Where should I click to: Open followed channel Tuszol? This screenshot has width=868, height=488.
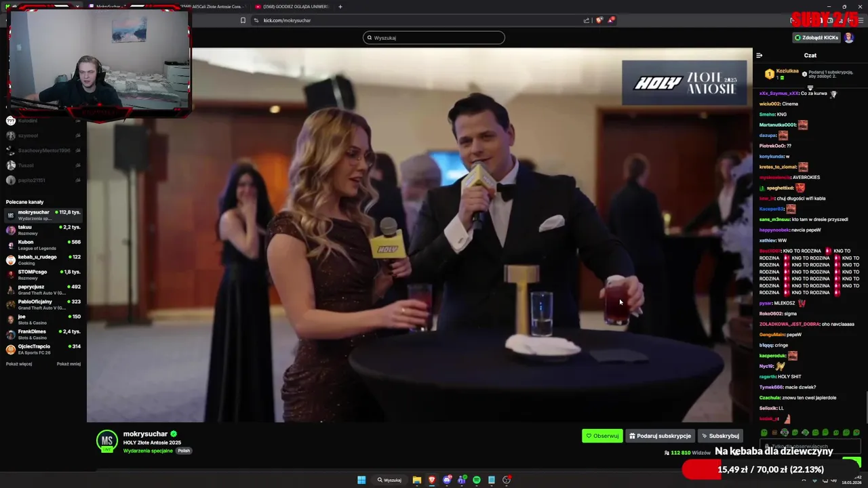point(43,165)
